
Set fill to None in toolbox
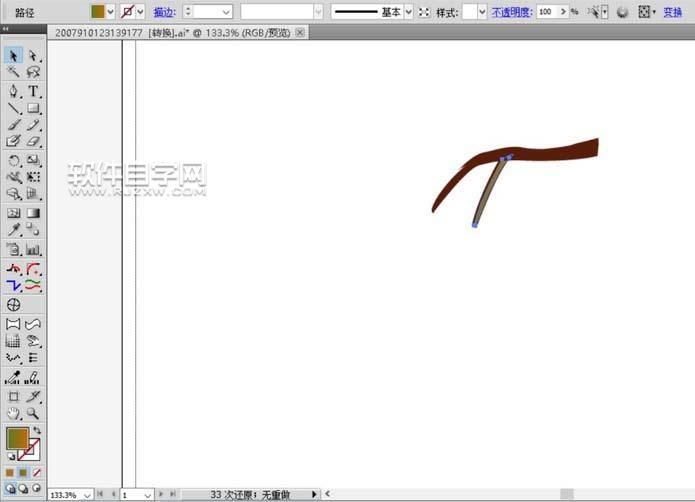coord(37,472)
